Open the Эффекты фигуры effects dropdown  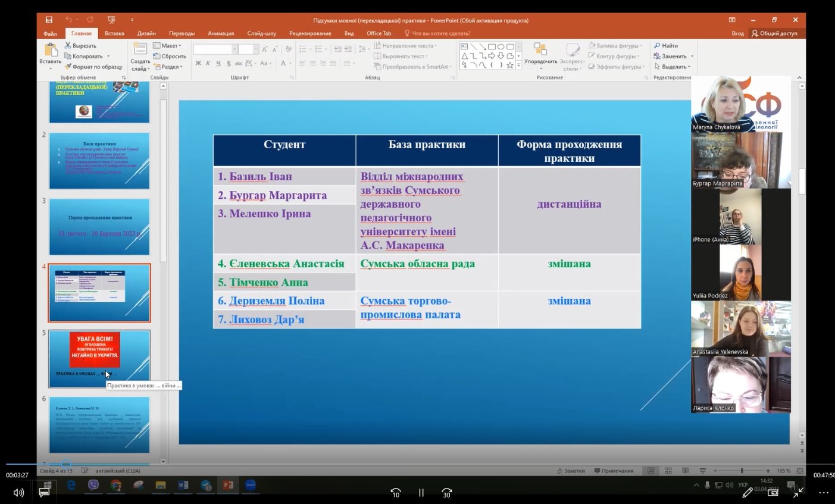616,67
